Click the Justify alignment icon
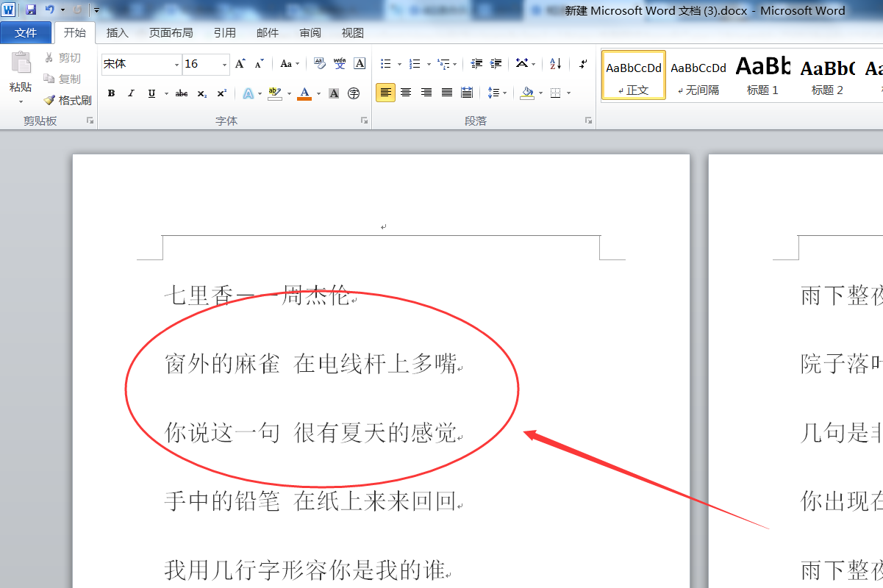 coord(447,93)
